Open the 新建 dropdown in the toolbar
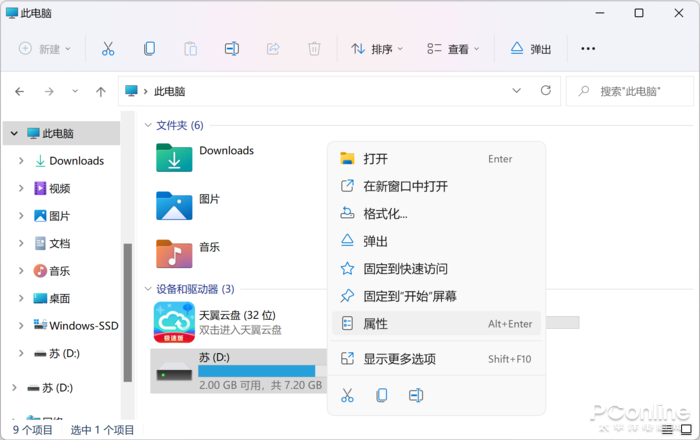 point(45,49)
